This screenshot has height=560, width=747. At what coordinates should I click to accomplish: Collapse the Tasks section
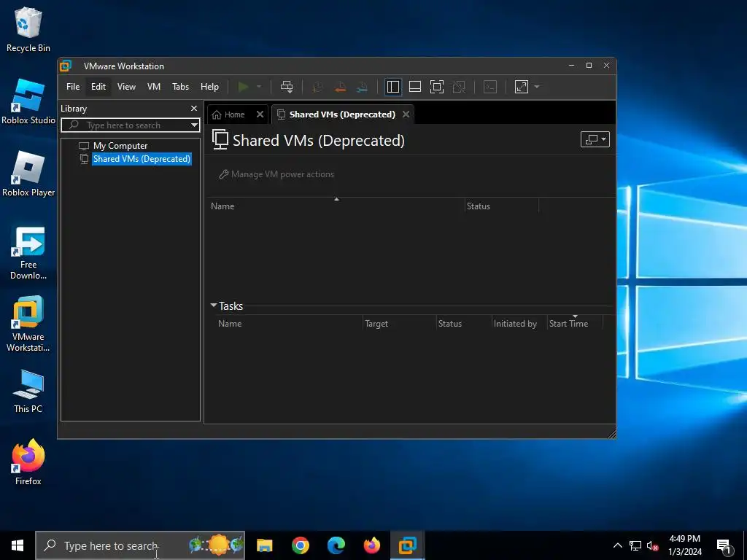214,306
